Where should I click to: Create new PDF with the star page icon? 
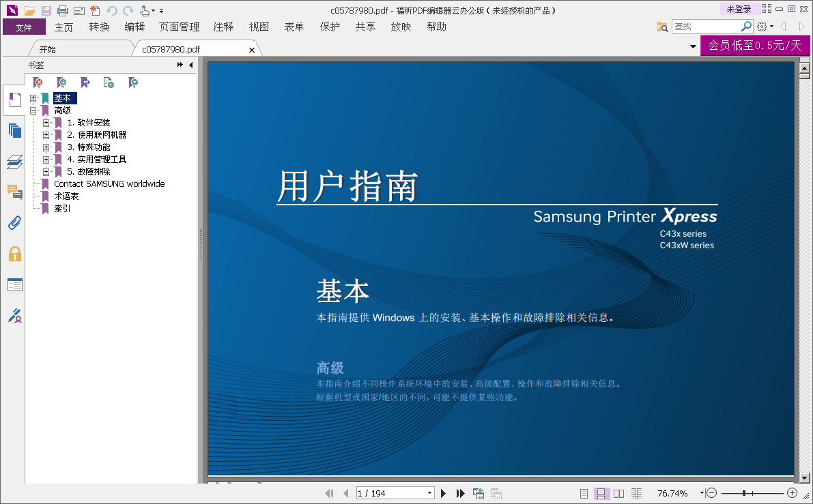coord(95,10)
